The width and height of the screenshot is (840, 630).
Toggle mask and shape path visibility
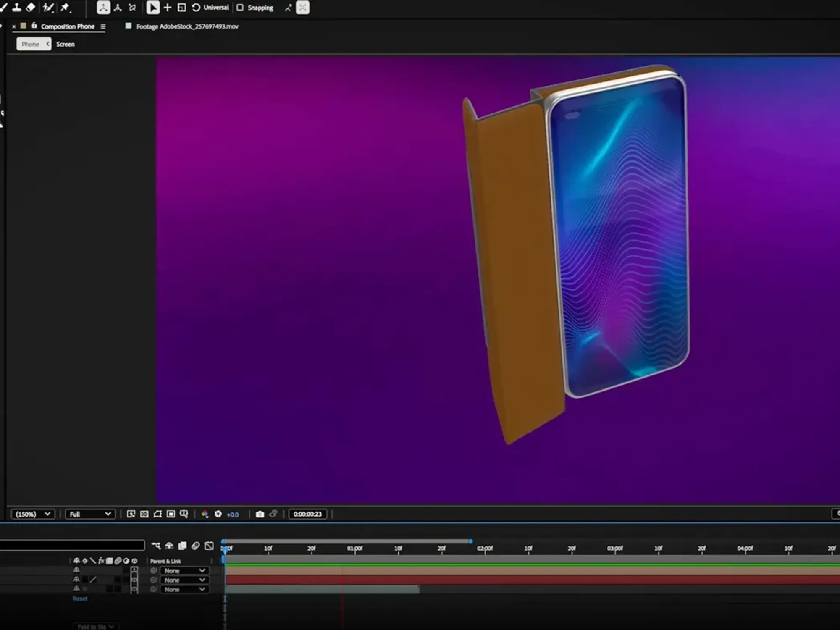click(x=157, y=514)
